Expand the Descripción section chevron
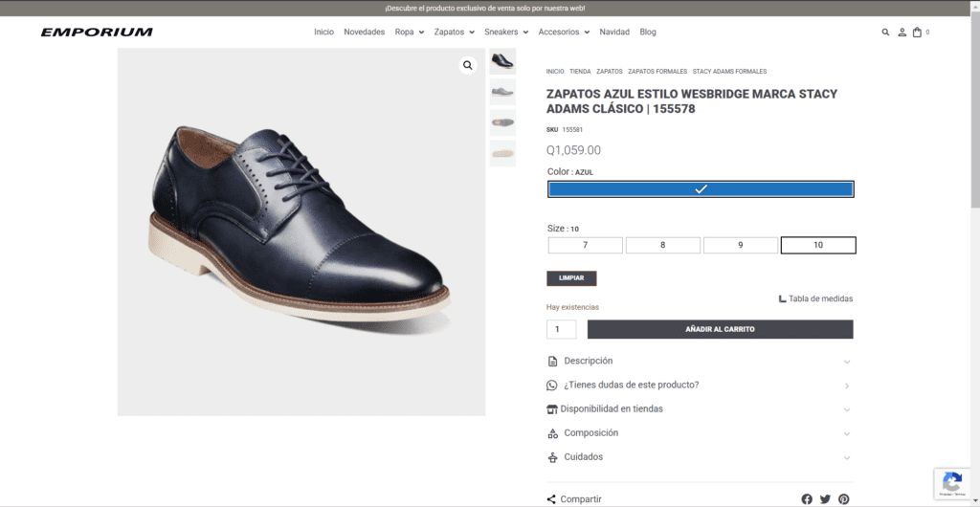This screenshot has width=980, height=507. 847,362
